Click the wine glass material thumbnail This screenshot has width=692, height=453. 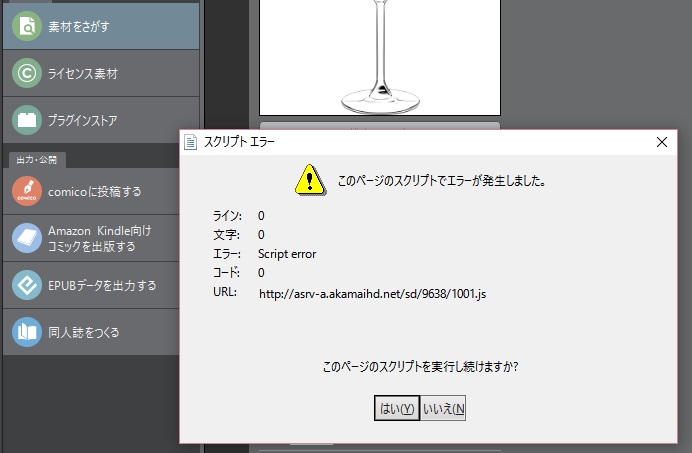380,57
